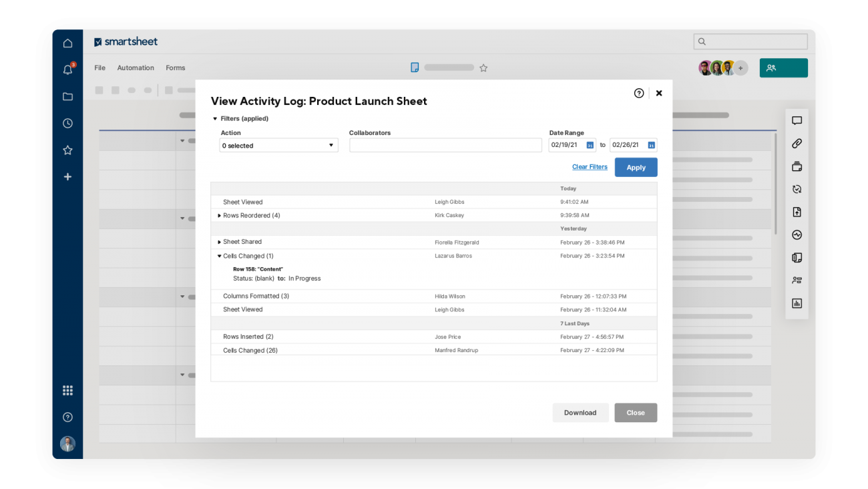The image size is (868, 489).
Task: Expand the Sheet Shared entry
Action: click(219, 242)
